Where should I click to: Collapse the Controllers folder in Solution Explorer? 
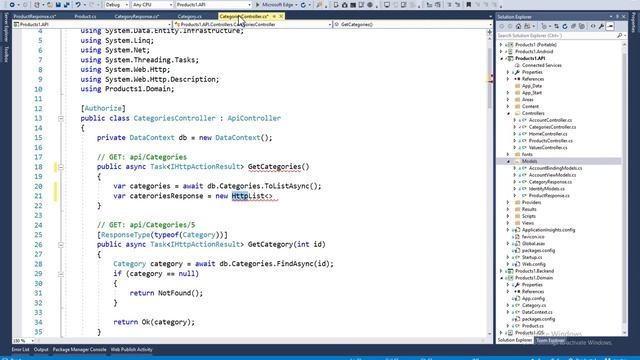click(x=508, y=113)
